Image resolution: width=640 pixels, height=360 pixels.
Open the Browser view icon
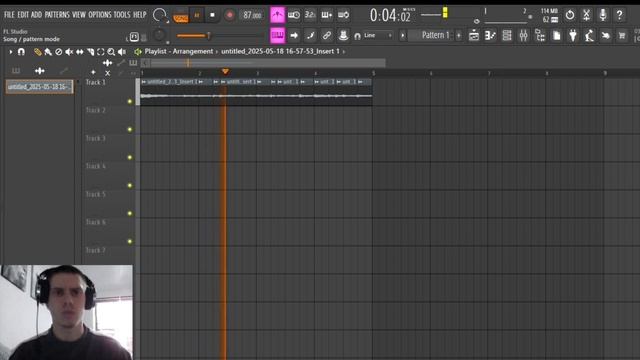pos(540,36)
